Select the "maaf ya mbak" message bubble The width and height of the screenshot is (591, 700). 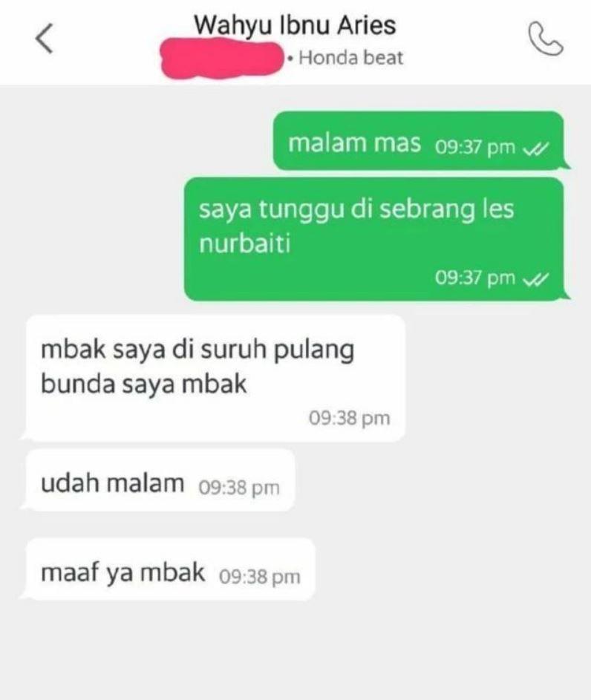[x=171, y=569]
